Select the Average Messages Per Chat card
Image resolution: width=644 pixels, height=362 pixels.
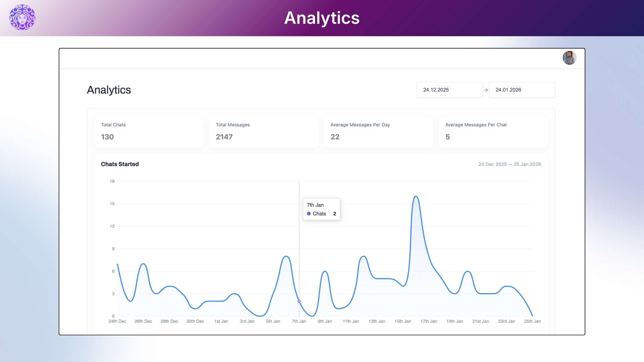[493, 131]
